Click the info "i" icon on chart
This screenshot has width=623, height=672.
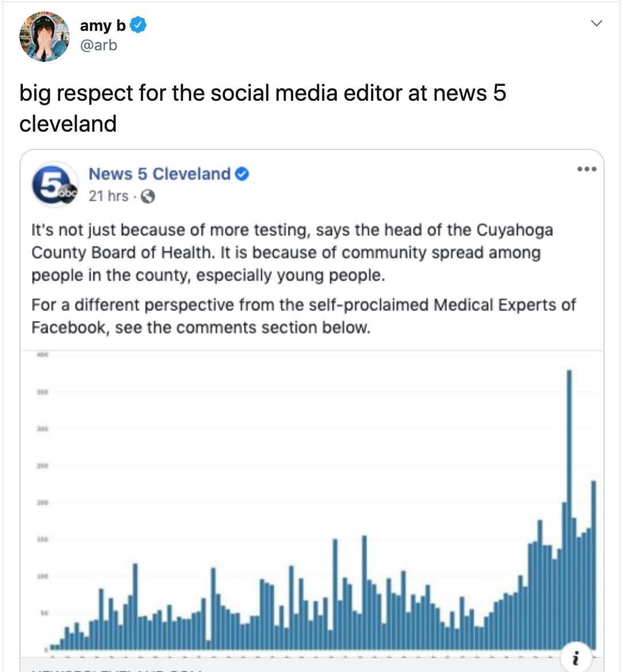click(575, 658)
